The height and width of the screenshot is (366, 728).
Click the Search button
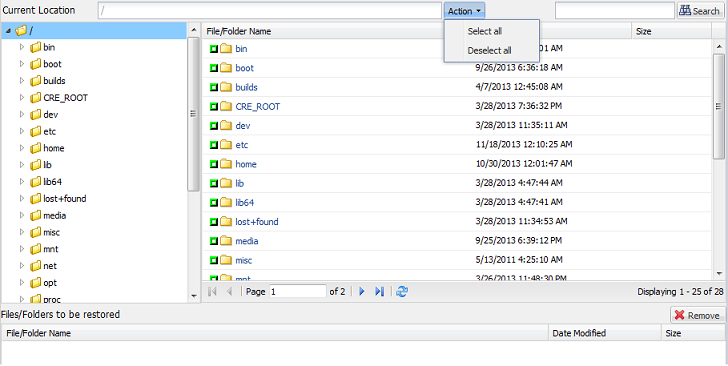pos(700,11)
